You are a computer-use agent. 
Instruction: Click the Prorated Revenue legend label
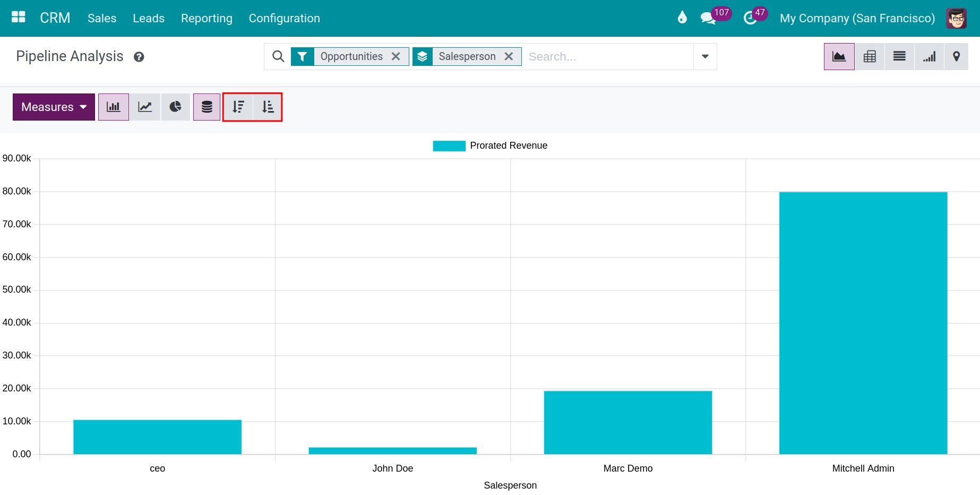coord(509,146)
